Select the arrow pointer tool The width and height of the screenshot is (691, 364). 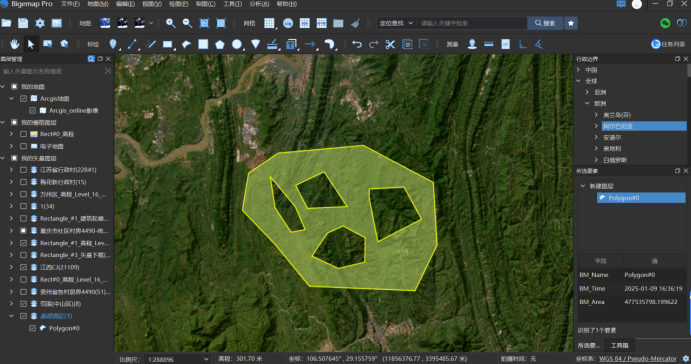point(31,44)
